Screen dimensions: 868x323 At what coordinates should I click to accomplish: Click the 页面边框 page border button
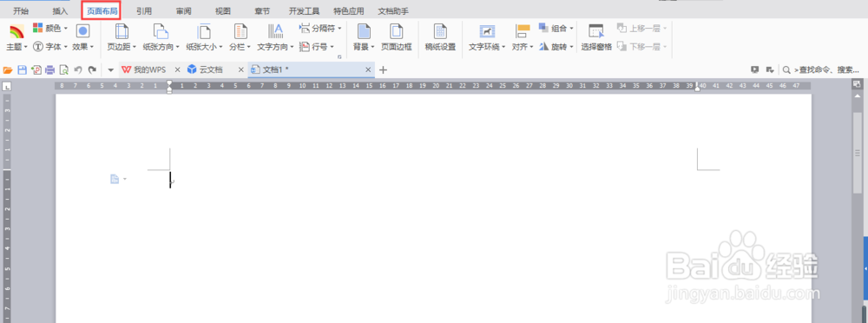(397, 37)
